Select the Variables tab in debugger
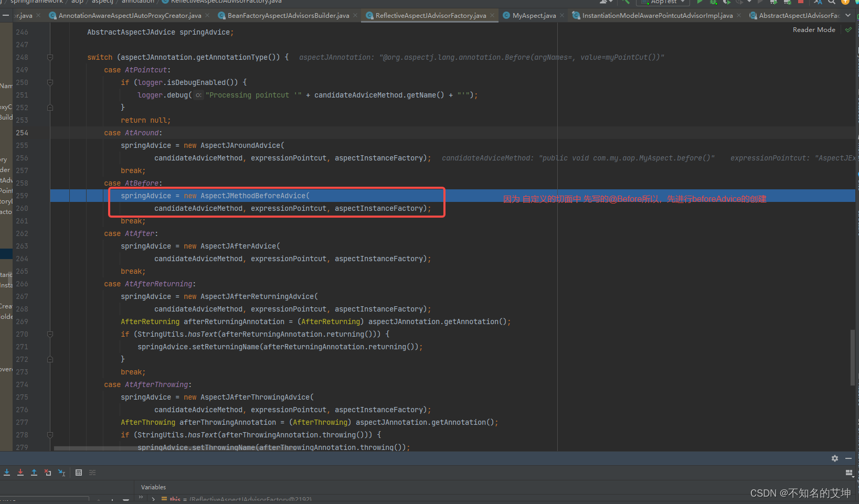 pyautogui.click(x=153, y=487)
